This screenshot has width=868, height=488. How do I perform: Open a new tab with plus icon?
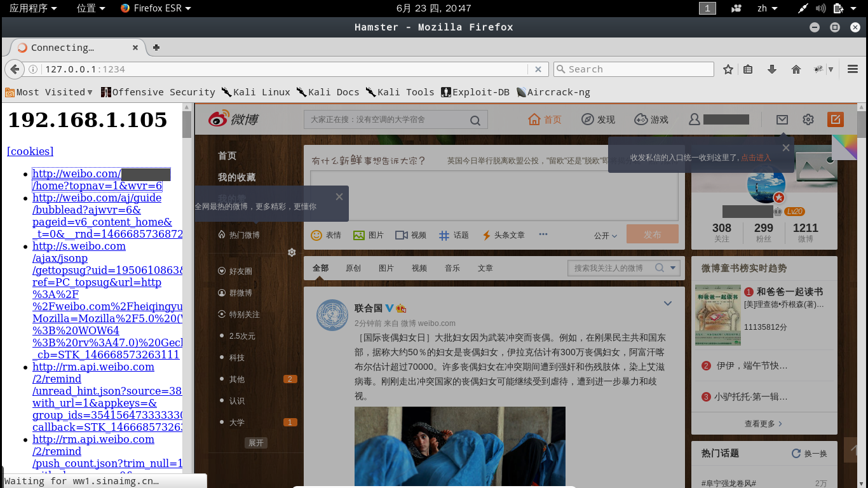coord(156,48)
